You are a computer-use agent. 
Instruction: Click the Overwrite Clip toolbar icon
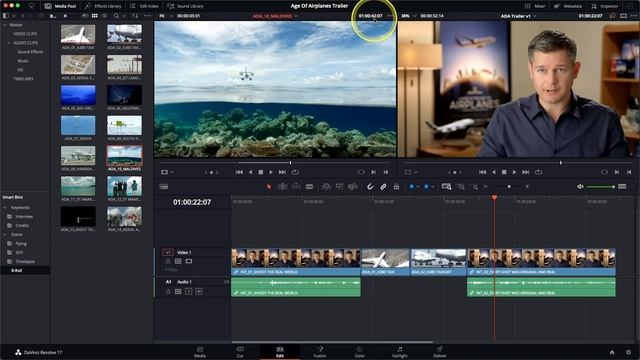click(339, 187)
